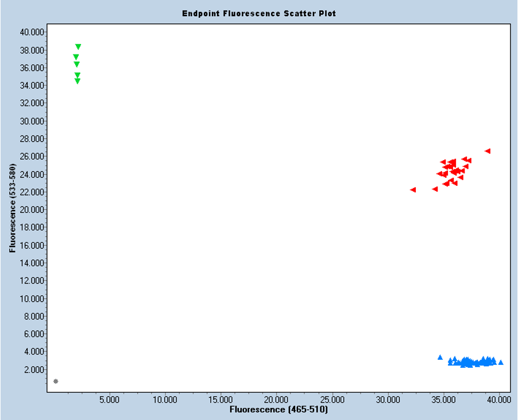This screenshot has width=518, height=420.
Task: Click the Endpoint Fluorescence Scatter Plot title
Action: point(258,13)
